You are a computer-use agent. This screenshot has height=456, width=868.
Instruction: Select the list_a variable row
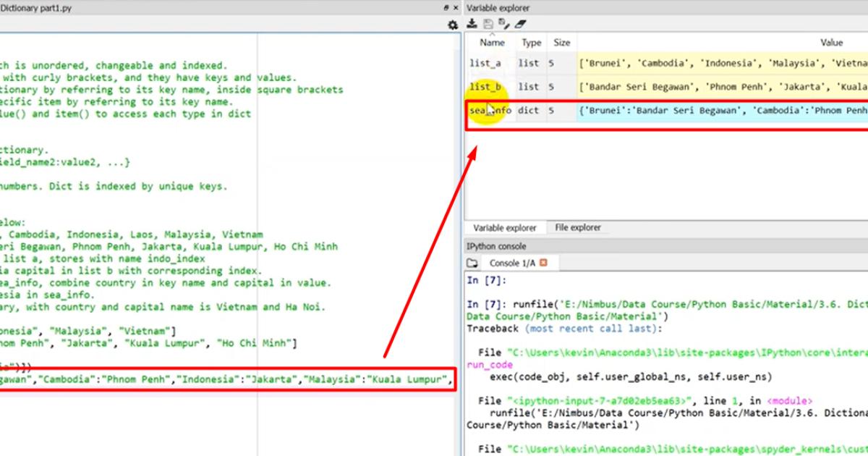[485, 64]
